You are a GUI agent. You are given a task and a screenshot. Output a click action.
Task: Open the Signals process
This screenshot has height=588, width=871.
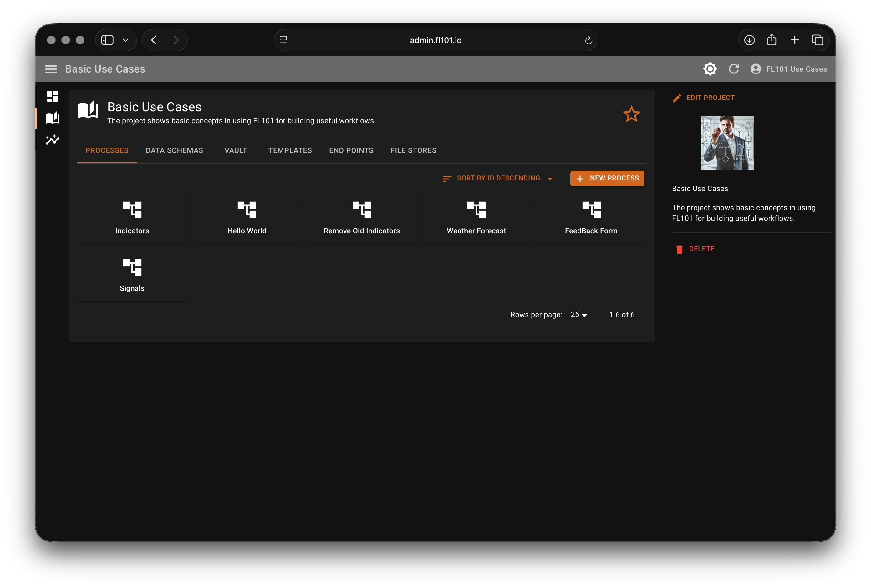tap(132, 274)
